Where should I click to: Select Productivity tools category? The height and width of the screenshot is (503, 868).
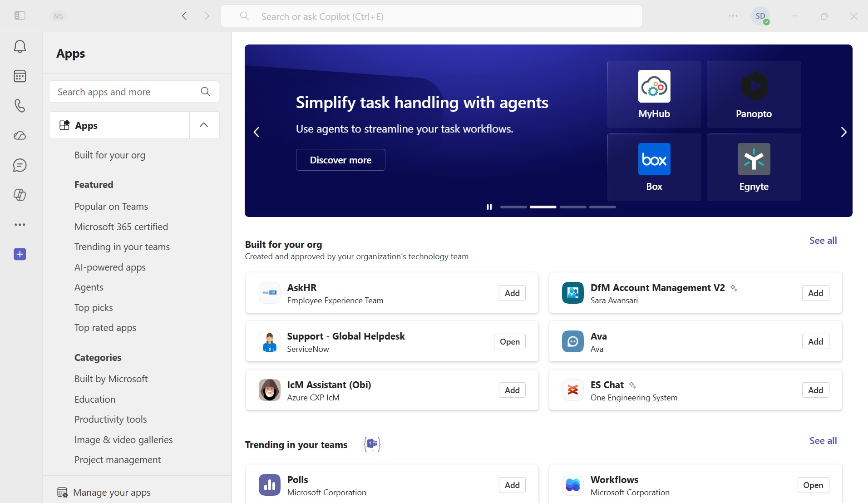[111, 419]
